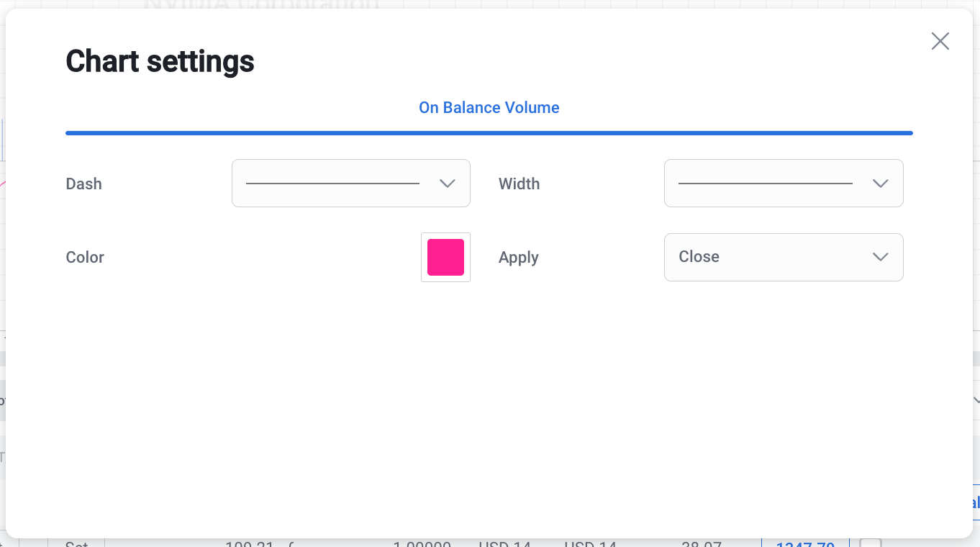The image size is (980, 547).
Task: Select the Close text in Apply field
Action: point(699,257)
